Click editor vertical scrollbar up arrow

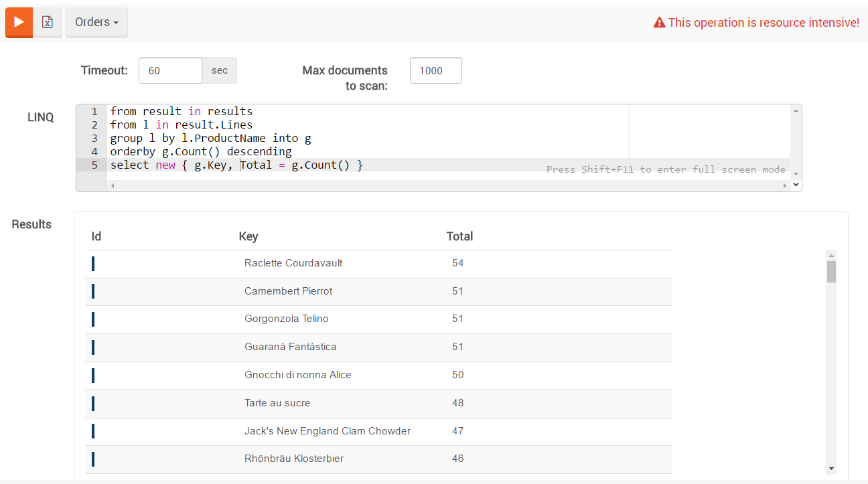796,110
